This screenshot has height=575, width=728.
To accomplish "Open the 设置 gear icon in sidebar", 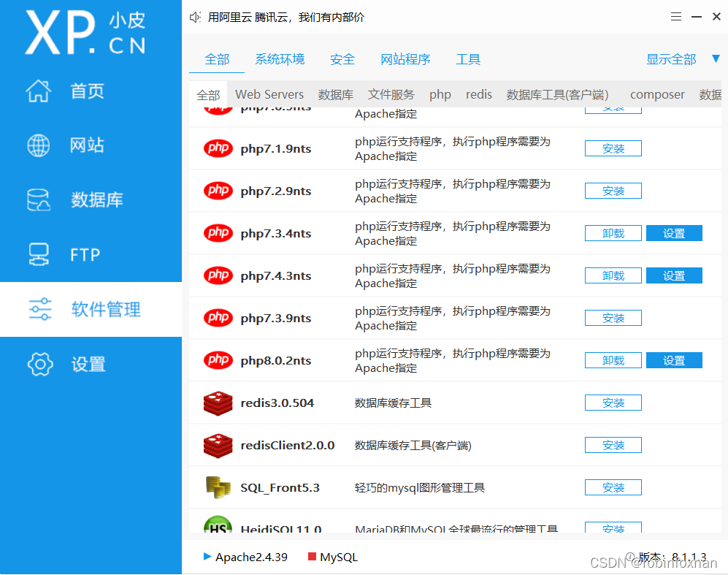I will point(40,364).
